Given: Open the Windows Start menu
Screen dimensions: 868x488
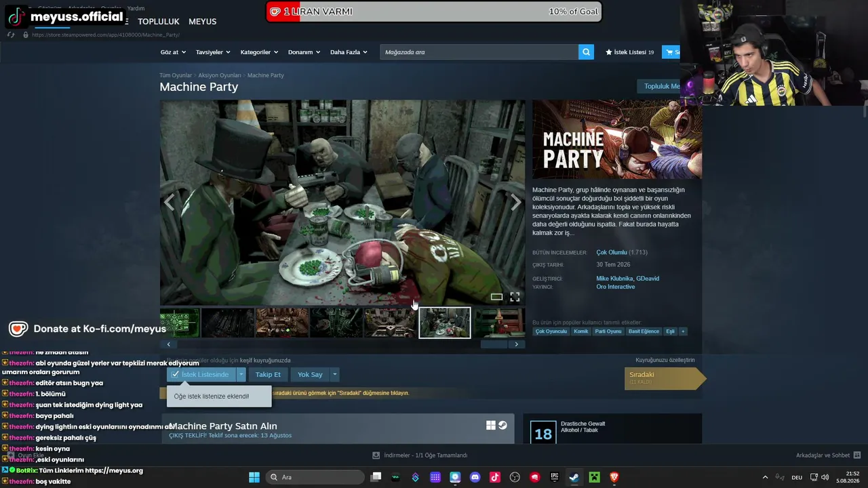Looking at the screenshot, I should tap(254, 477).
